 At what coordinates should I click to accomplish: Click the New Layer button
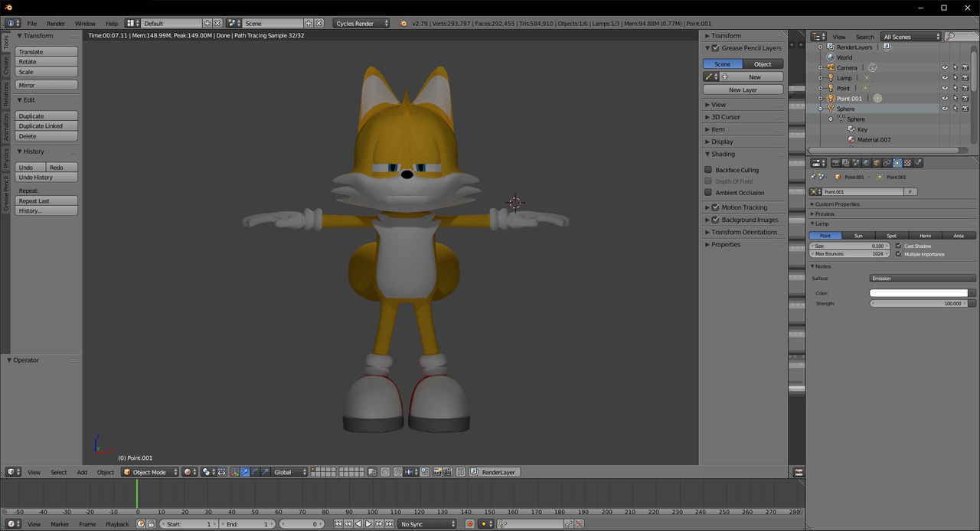[x=743, y=90]
